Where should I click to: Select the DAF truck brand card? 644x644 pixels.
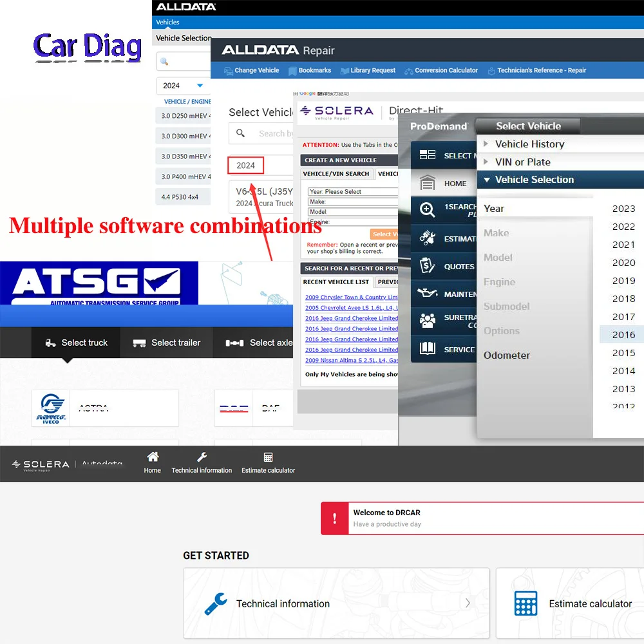254,408
